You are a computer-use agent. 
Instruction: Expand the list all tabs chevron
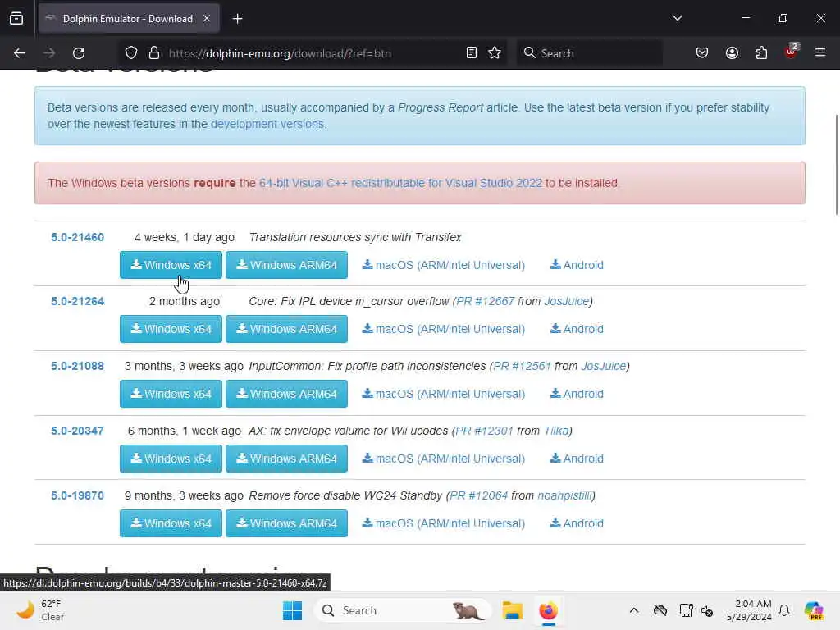pyautogui.click(x=677, y=18)
